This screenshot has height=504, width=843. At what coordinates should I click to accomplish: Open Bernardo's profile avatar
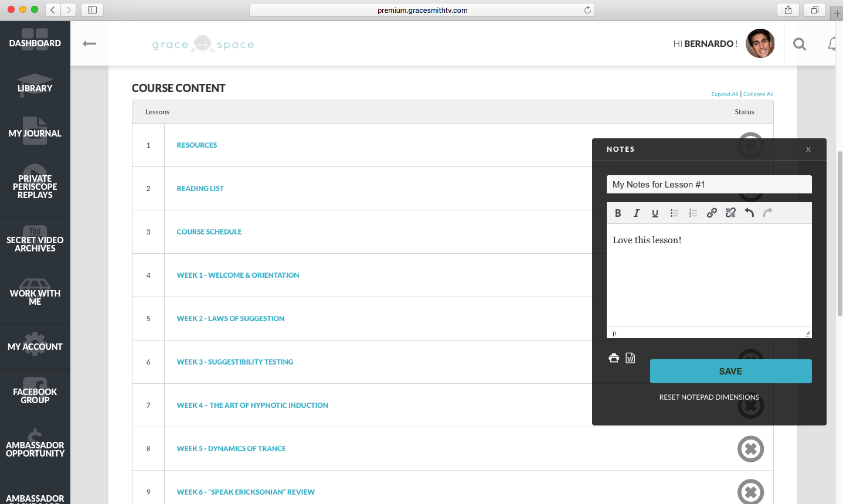[760, 43]
